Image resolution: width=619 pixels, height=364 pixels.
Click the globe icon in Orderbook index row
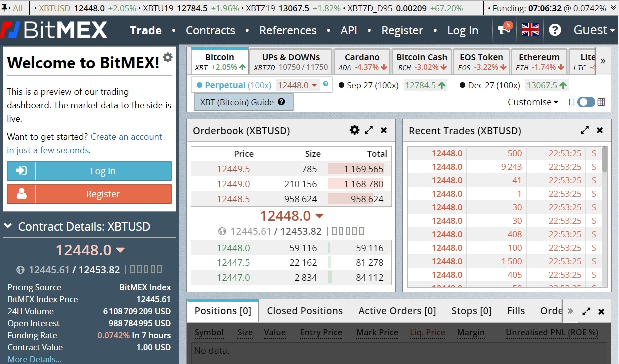point(223,231)
